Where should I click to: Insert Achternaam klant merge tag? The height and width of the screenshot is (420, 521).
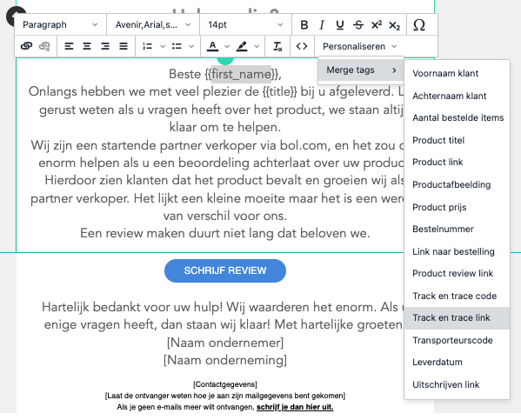[x=457, y=96]
